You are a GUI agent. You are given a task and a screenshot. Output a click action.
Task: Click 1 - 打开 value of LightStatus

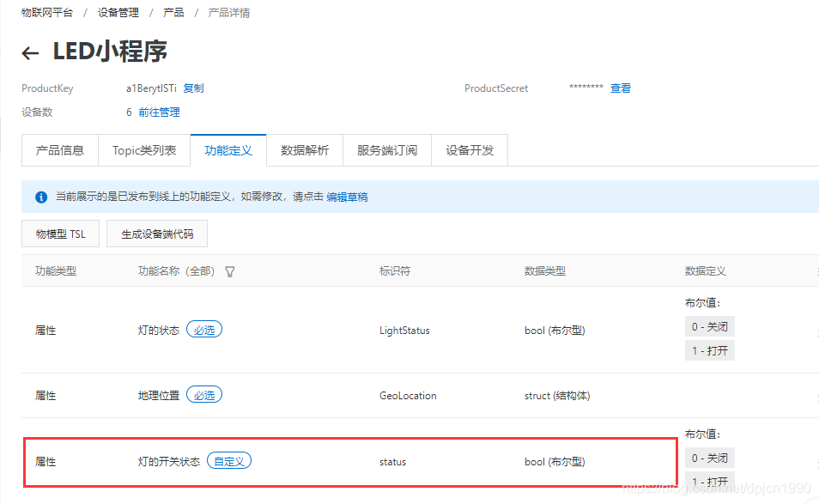tap(710, 350)
